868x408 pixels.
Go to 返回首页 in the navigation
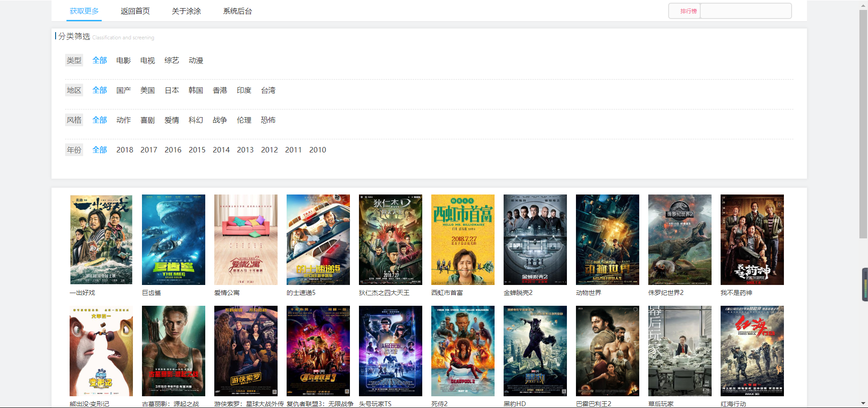click(135, 11)
